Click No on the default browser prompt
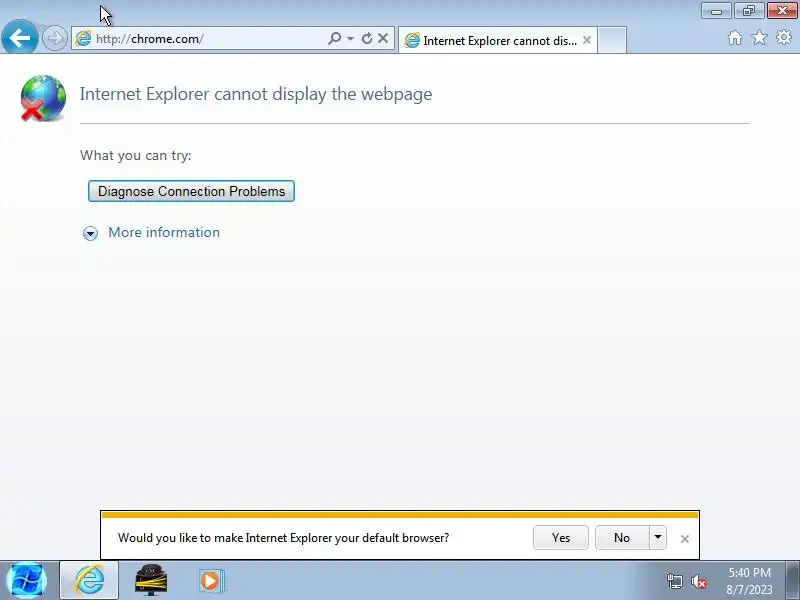The height and width of the screenshot is (600, 800). pyautogui.click(x=622, y=538)
